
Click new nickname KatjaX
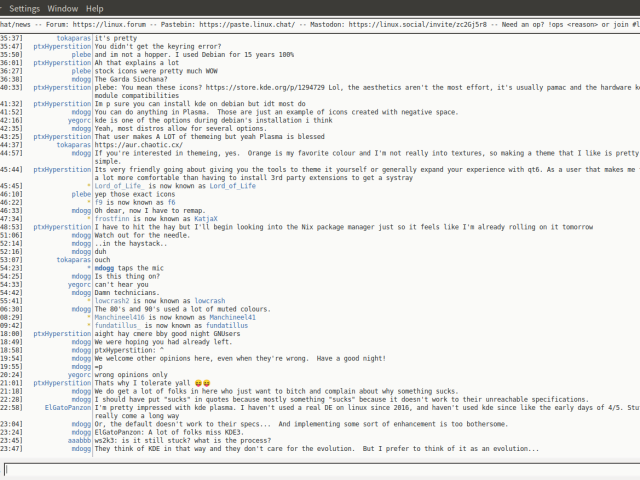click(x=206, y=219)
